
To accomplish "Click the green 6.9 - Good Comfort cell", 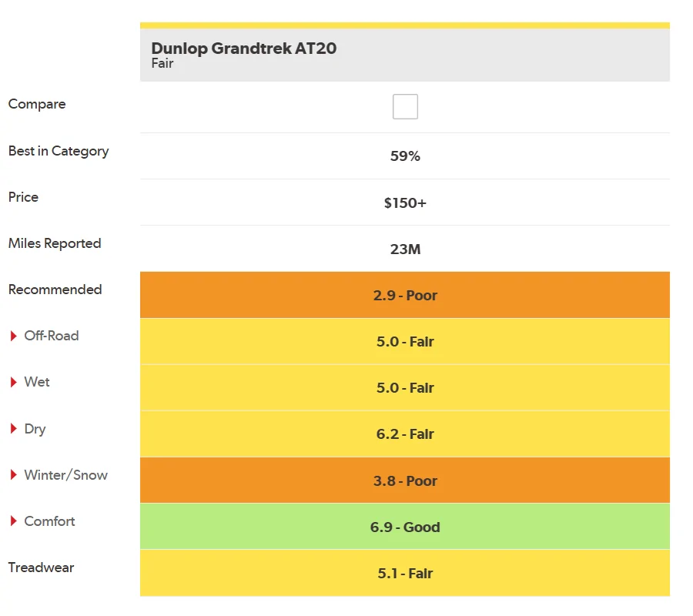I will [405, 527].
